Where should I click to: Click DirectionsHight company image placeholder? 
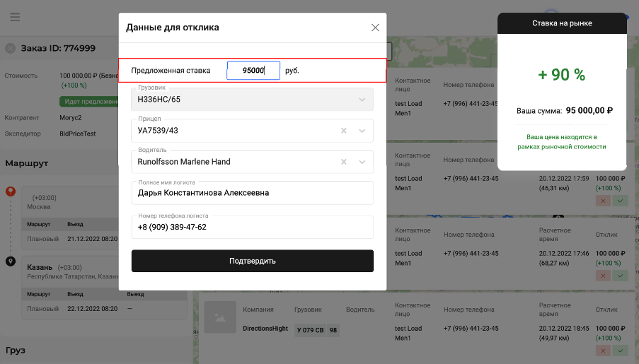coord(220,317)
